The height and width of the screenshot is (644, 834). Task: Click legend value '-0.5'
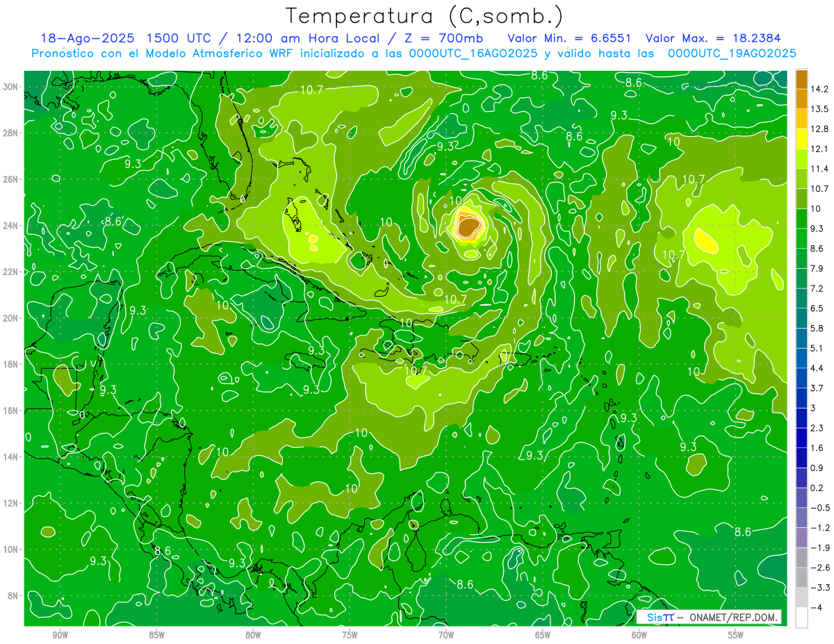(820, 508)
